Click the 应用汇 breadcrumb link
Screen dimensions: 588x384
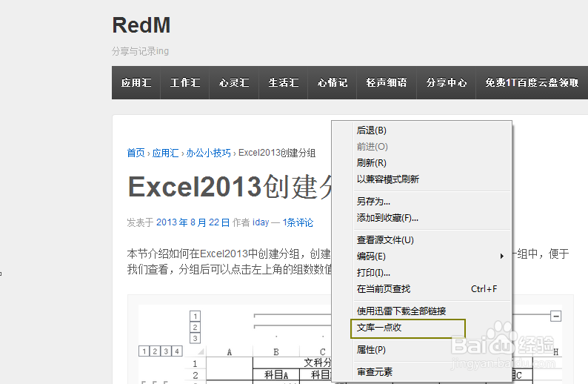165,153
